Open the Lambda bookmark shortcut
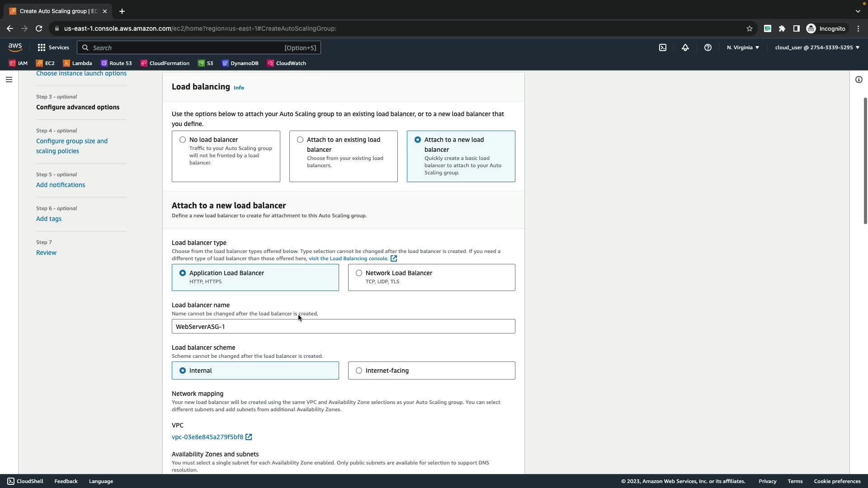This screenshot has width=868, height=488. click(x=78, y=63)
